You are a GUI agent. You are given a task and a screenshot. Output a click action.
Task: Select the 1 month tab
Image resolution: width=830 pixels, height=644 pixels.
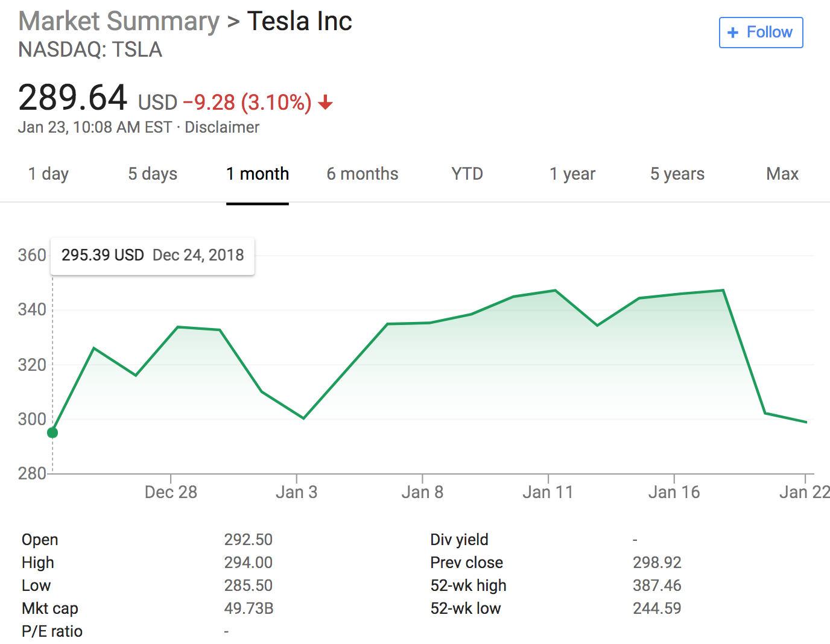(x=258, y=174)
